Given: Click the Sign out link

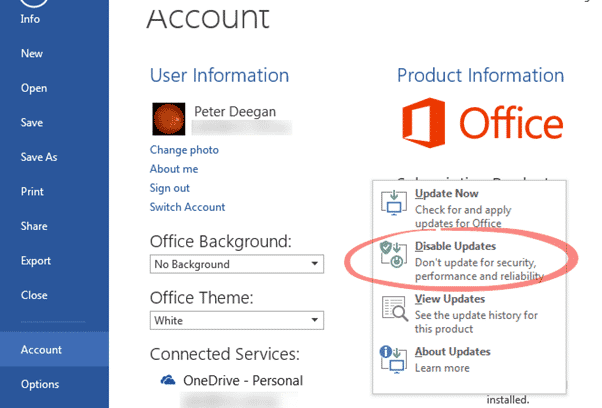Looking at the screenshot, I should [x=170, y=188].
